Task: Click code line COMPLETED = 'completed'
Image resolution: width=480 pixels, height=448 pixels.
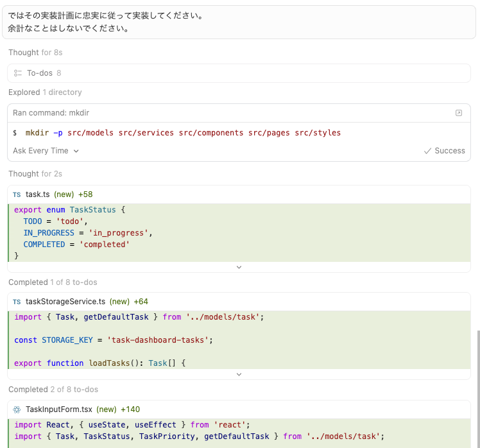Action: click(x=76, y=245)
